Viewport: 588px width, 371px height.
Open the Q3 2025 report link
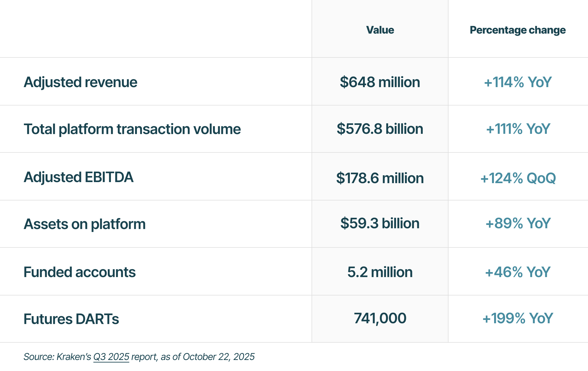click(111, 357)
